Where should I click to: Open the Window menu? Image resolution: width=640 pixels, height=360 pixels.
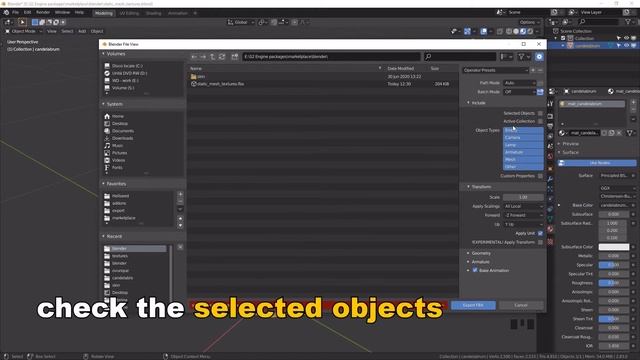pos(62,13)
